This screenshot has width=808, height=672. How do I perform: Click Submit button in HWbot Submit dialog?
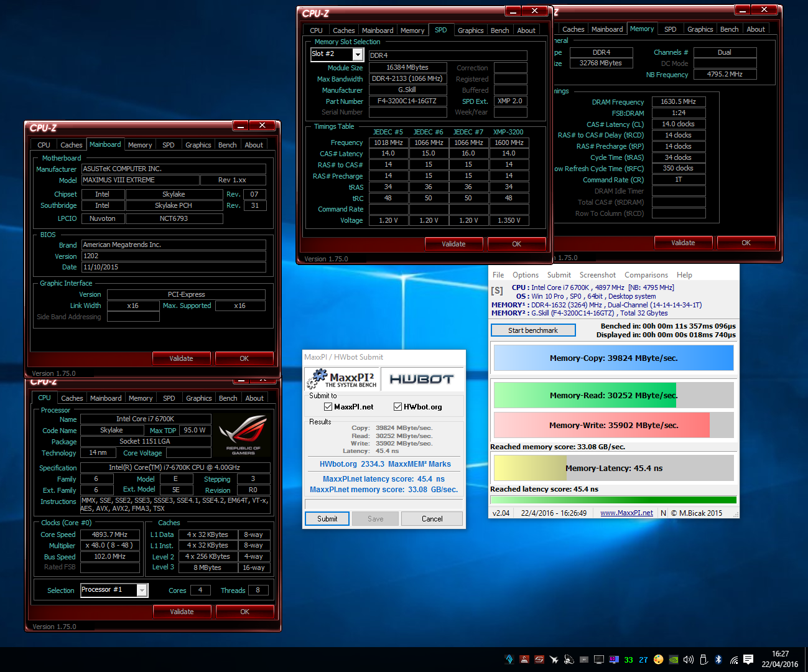point(327,519)
